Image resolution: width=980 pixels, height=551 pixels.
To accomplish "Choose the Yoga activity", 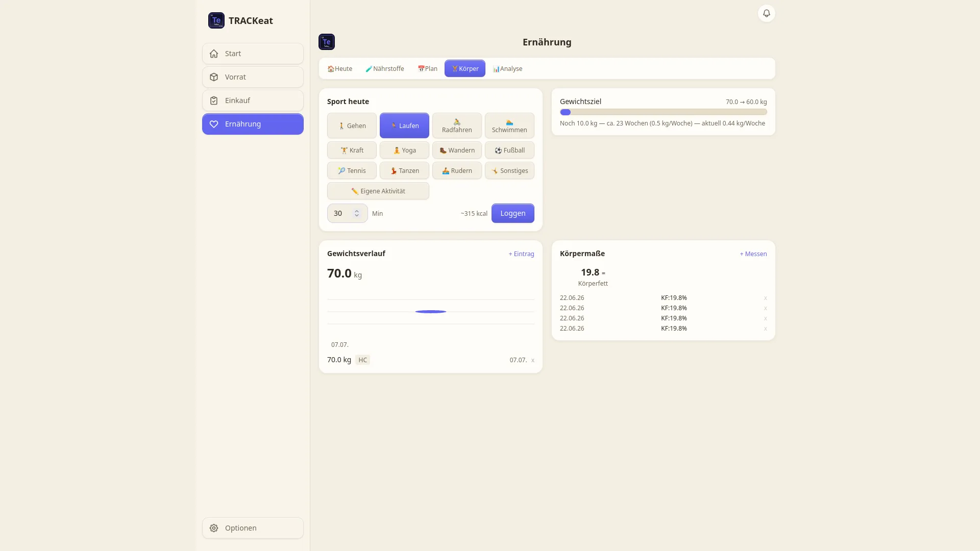I will pos(404,150).
